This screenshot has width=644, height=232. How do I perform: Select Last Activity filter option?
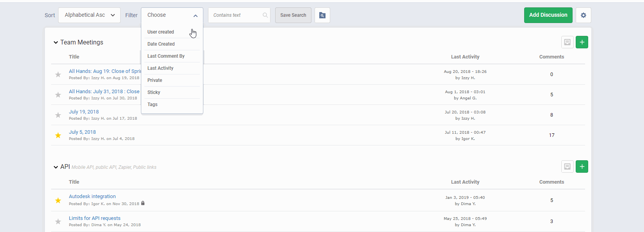pyautogui.click(x=172, y=68)
